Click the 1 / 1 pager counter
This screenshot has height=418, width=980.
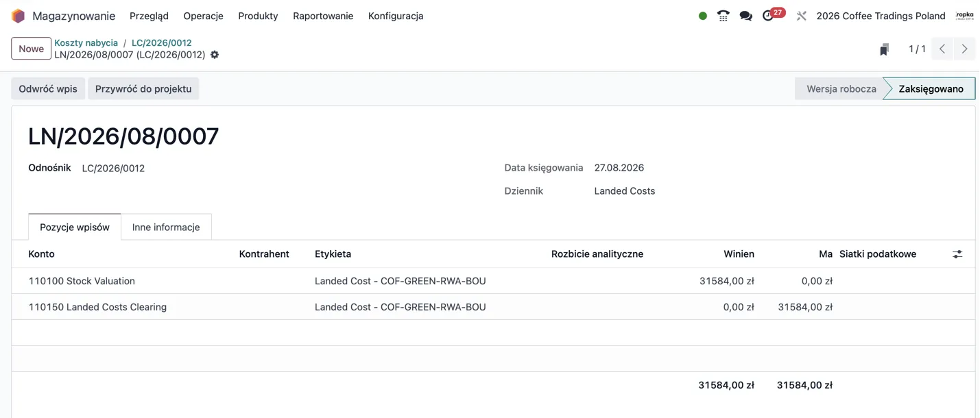917,49
